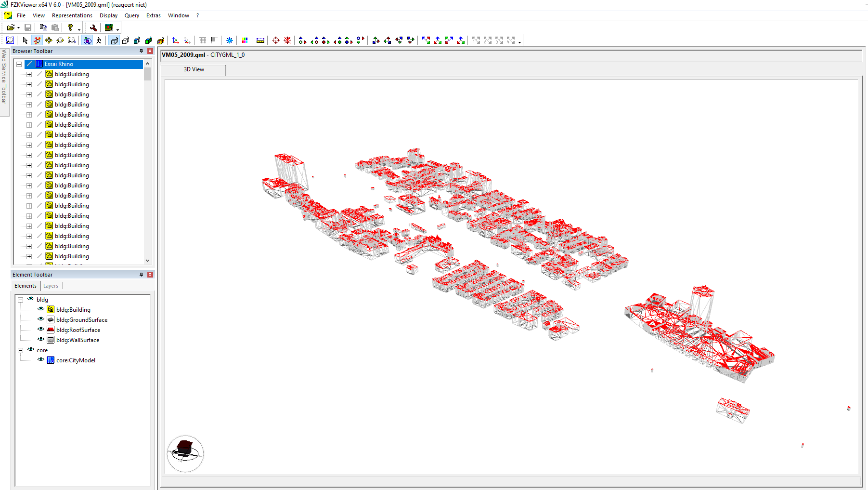The width and height of the screenshot is (868, 490).
Task: Activate the walk-through navigation mode
Action: pyautogui.click(x=99, y=40)
